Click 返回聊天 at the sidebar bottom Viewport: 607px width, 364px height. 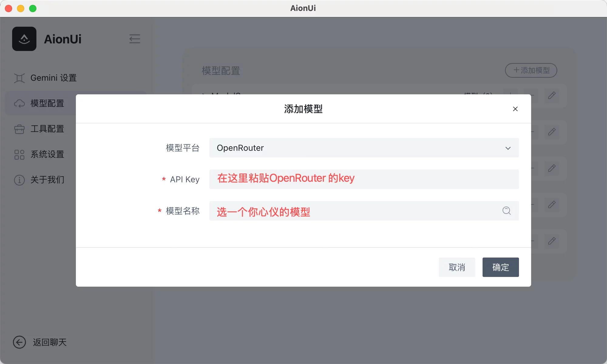tap(50, 342)
